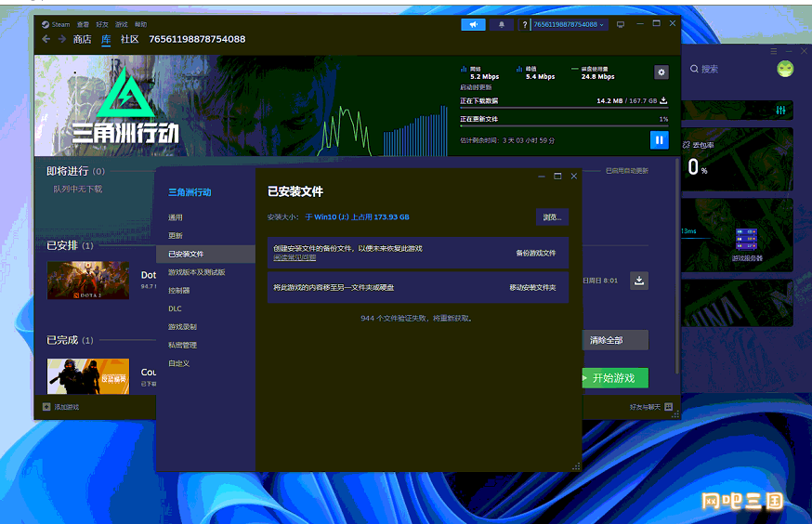
Task: Click the 浏览... button
Action: click(552, 217)
